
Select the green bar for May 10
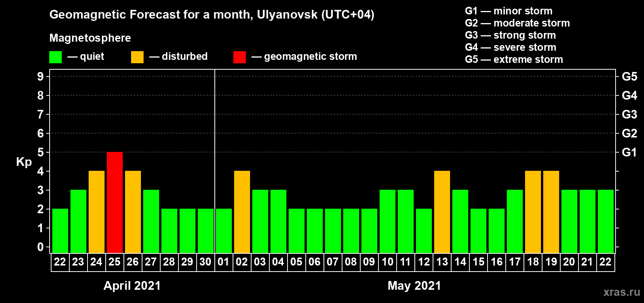point(388,222)
